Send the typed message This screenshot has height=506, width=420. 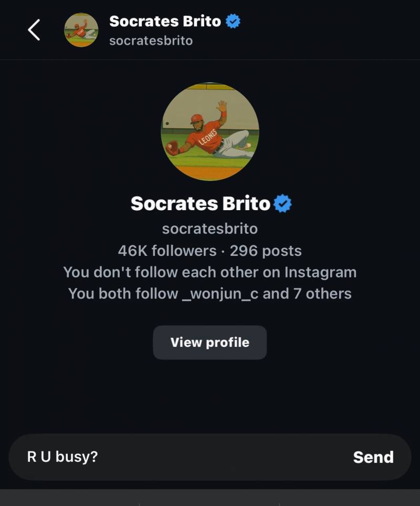coord(373,457)
